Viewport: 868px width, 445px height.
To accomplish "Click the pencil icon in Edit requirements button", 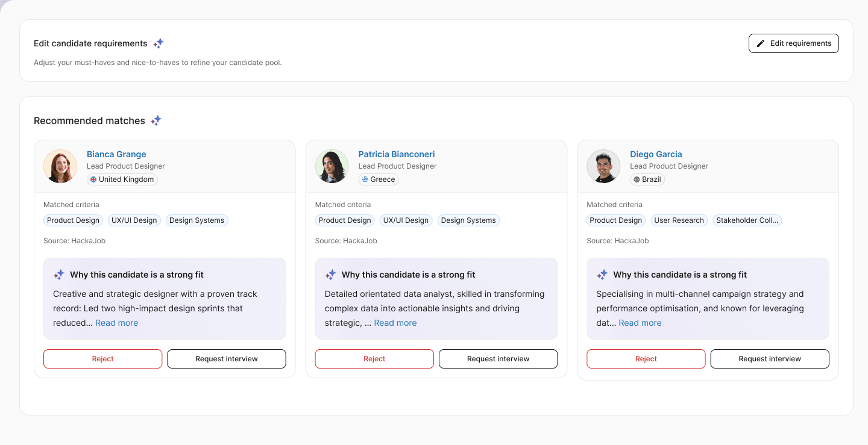I will point(761,43).
